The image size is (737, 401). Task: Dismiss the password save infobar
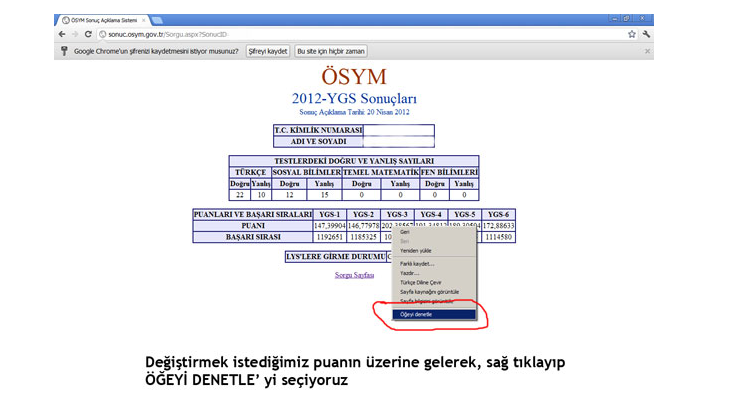[x=647, y=51]
